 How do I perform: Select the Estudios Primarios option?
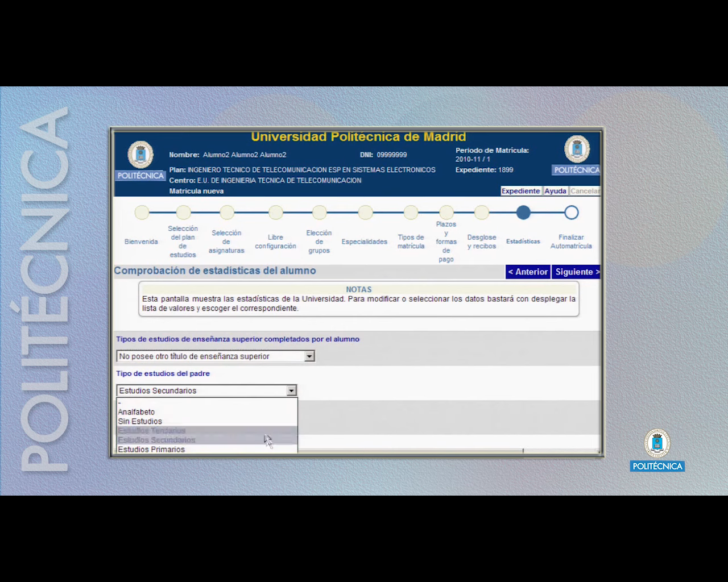[207, 449]
